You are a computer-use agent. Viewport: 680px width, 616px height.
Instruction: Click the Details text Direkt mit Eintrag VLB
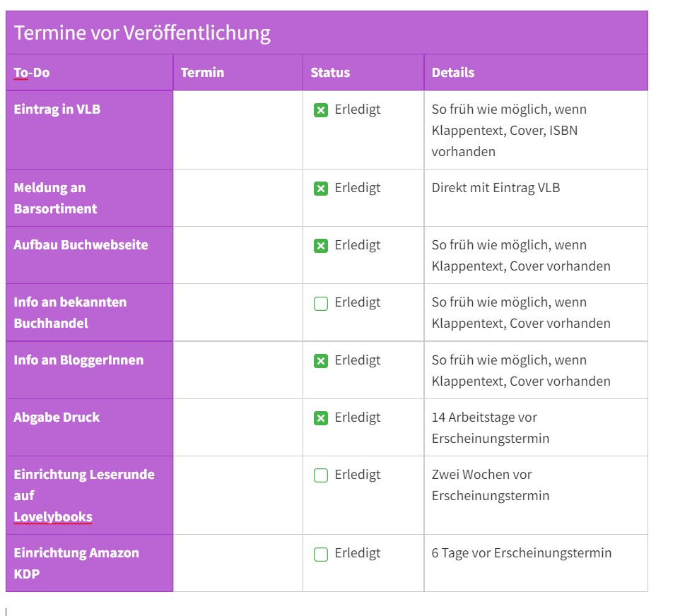(496, 188)
